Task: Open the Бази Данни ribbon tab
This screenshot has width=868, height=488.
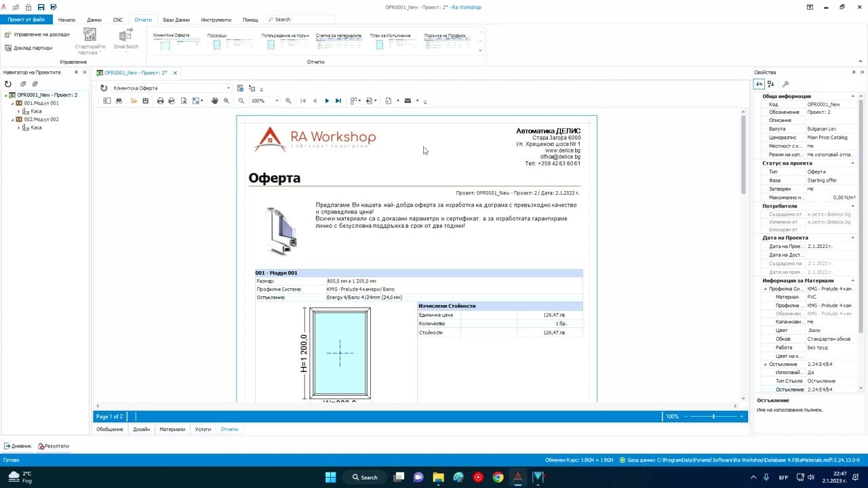Action: tap(176, 20)
